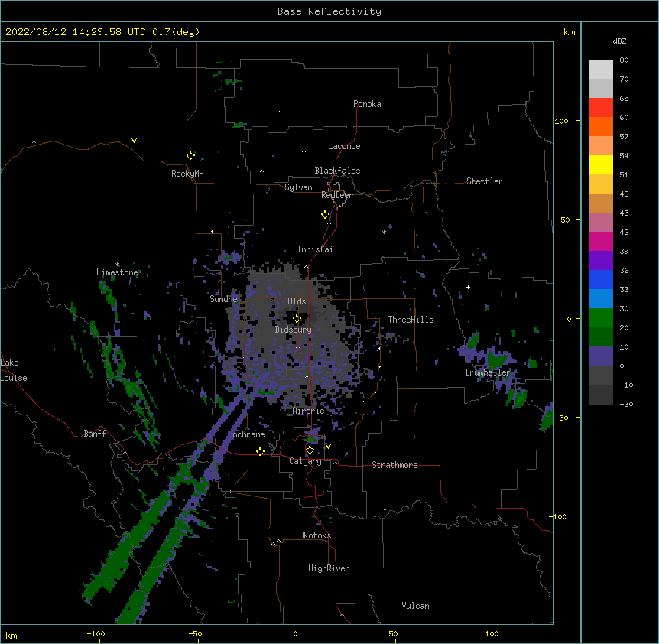Click the yellow marker near RockyMH

click(190, 156)
